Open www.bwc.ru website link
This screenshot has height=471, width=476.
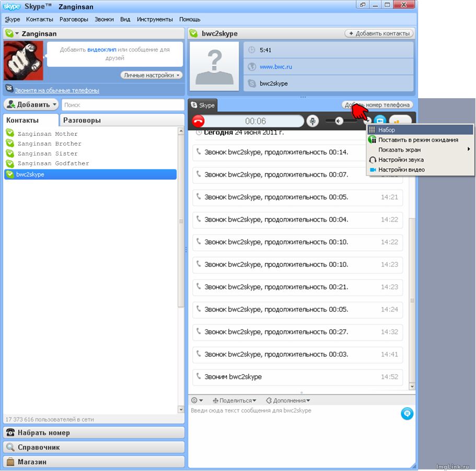(x=276, y=67)
